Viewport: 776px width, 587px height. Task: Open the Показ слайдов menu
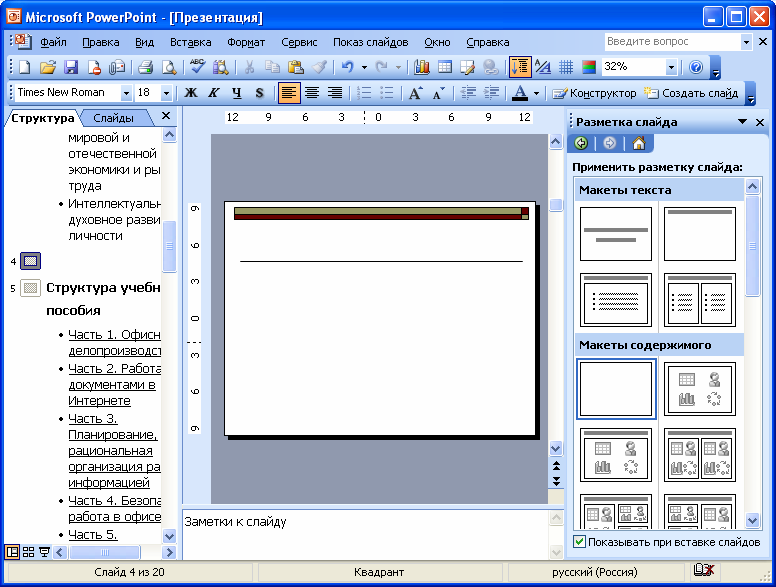[x=371, y=42]
